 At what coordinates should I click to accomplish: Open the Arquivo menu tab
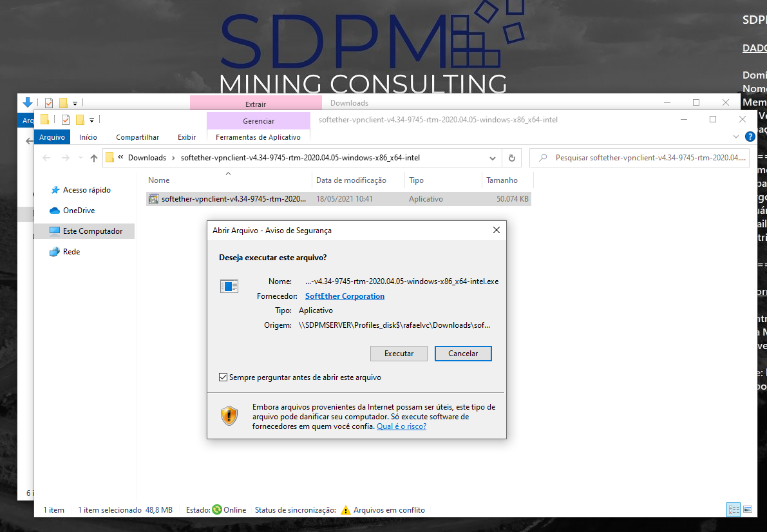[52, 137]
